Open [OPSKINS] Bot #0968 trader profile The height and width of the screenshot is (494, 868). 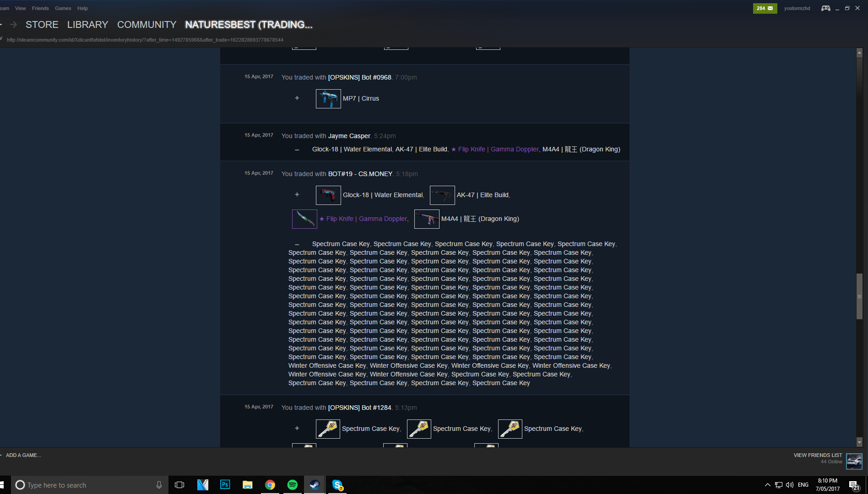coord(360,77)
